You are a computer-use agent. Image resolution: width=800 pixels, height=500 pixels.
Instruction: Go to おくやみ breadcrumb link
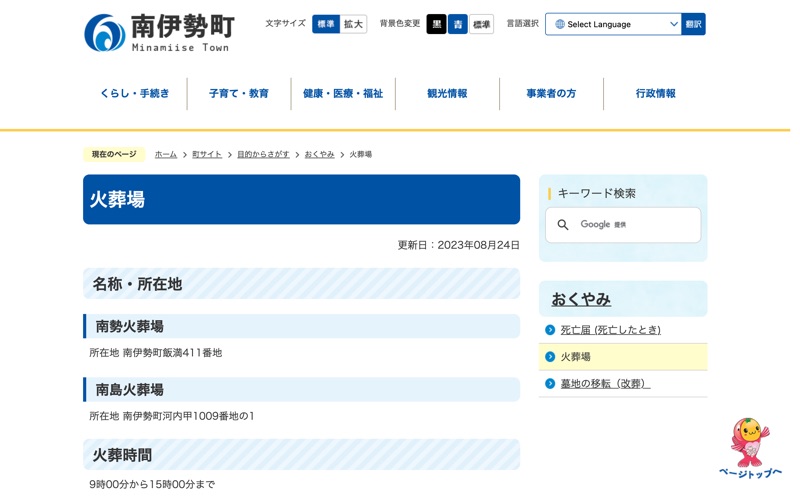coord(319,154)
